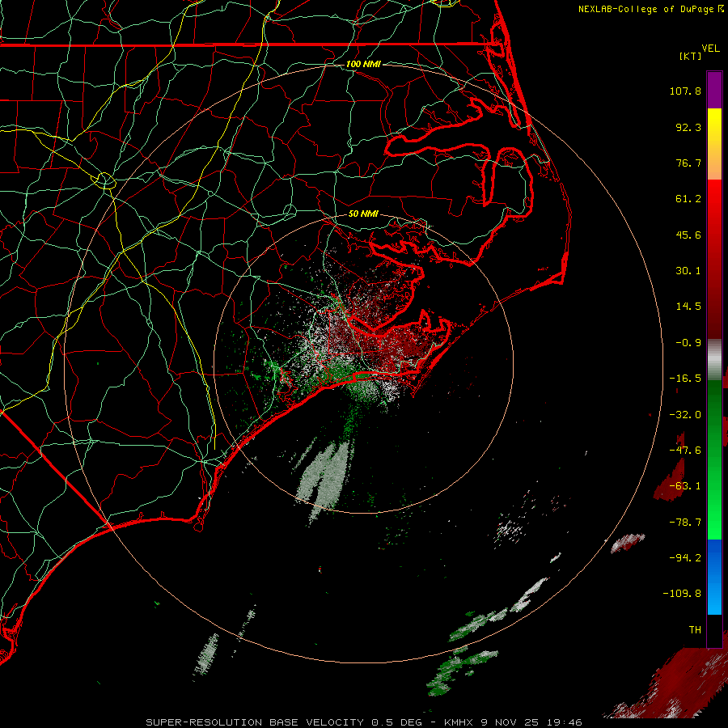Click the [KT] units label

point(690,56)
